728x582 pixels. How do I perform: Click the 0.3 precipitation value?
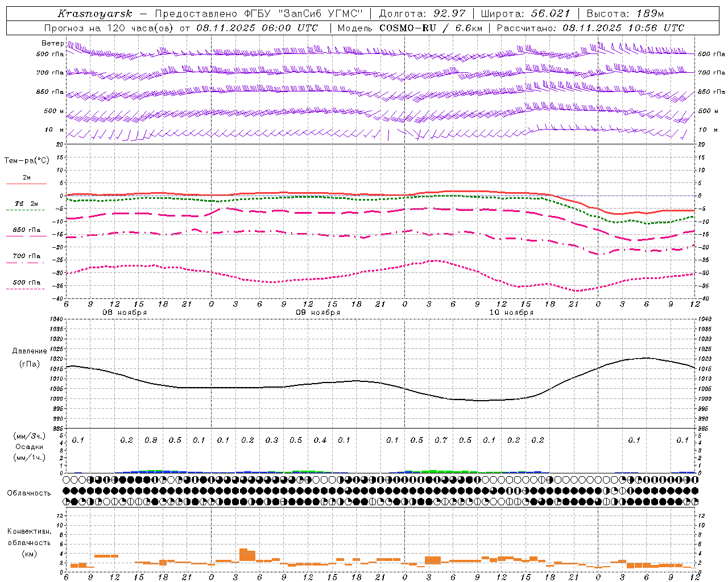click(272, 440)
